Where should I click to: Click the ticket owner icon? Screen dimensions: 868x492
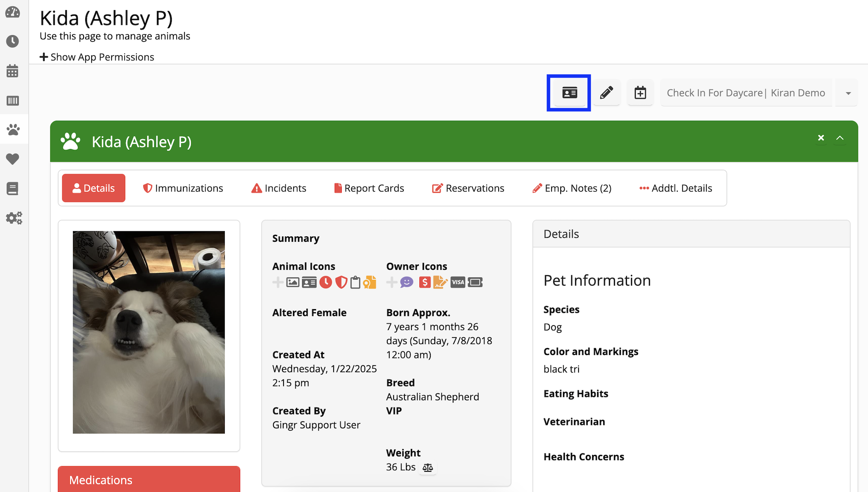[x=475, y=282]
